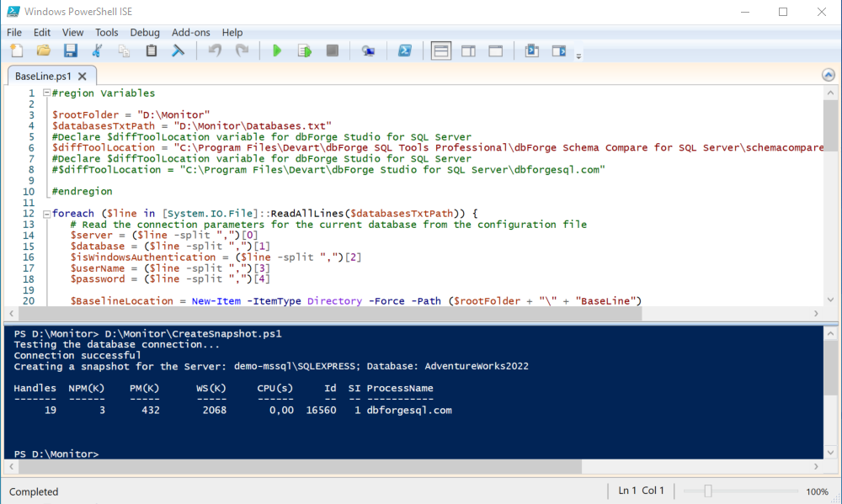The height and width of the screenshot is (504, 842).
Task: Show script pane maximized layout
Action: 496,51
